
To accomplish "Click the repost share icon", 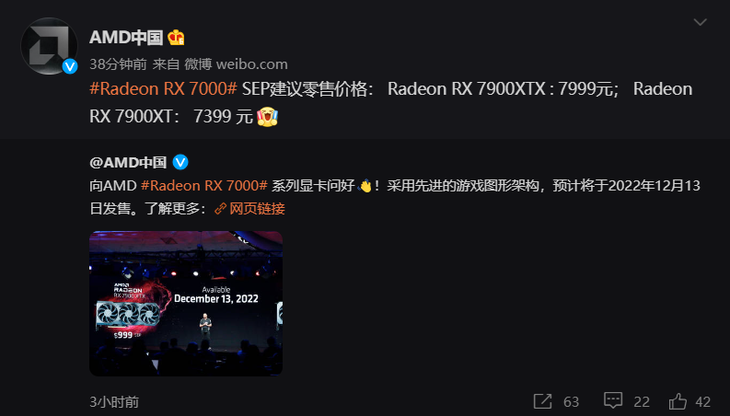I will 542,401.
